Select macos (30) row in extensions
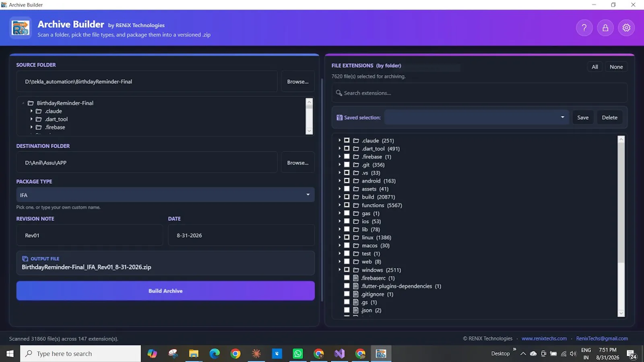Image resolution: width=644 pixels, height=362 pixels. (x=376, y=245)
